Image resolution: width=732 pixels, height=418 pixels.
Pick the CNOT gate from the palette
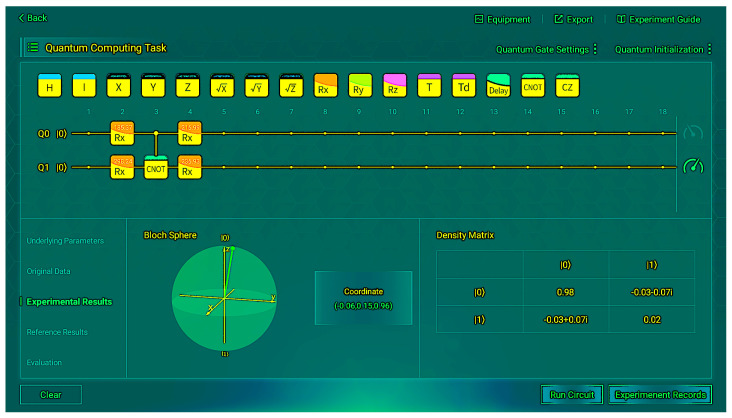tap(533, 85)
